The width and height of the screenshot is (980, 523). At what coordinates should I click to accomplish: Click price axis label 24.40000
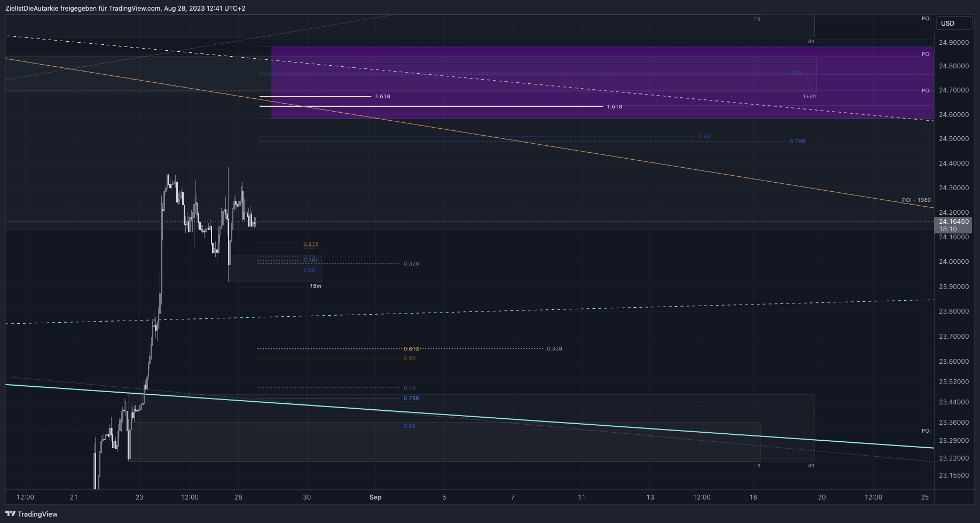(x=953, y=163)
